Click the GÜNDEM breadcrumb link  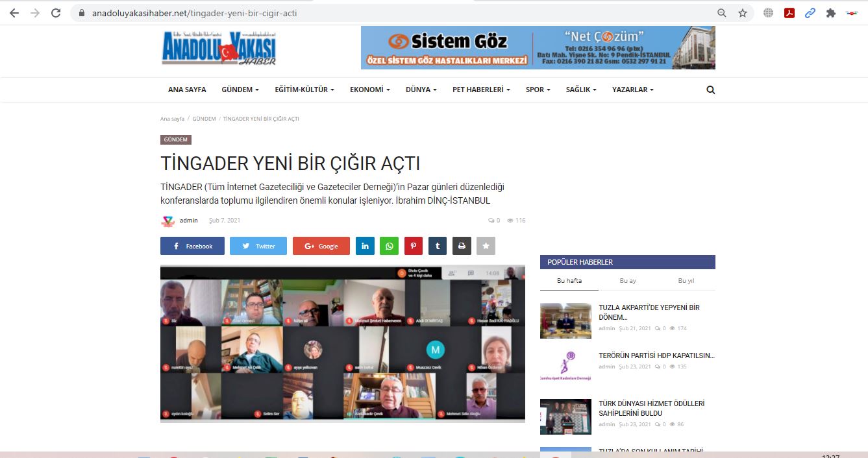[x=204, y=119]
